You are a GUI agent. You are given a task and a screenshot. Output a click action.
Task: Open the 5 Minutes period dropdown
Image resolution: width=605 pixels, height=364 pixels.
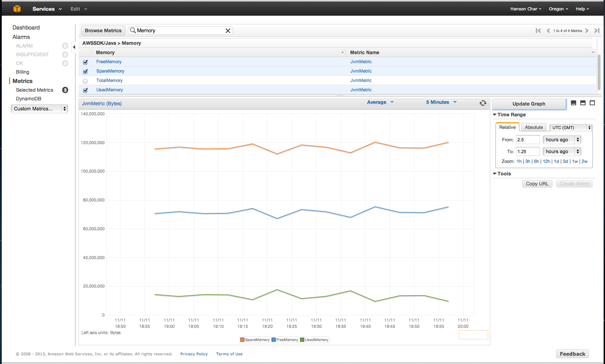(x=441, y=102)
